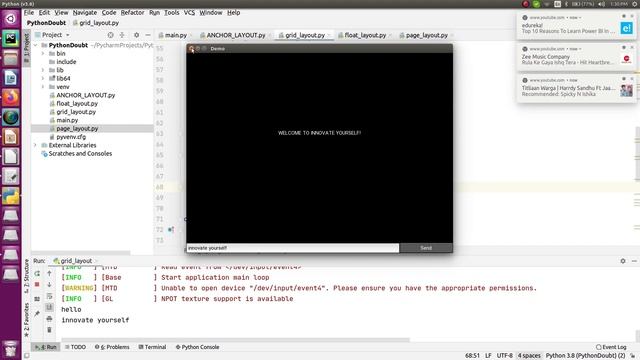Open the Refactor menu
Viewport: 640px width, 360px height.
tap(132, 13)
